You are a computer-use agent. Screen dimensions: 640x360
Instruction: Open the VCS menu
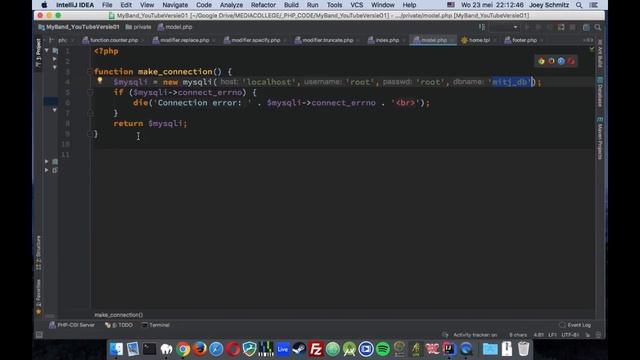click(x=356, y=5)
